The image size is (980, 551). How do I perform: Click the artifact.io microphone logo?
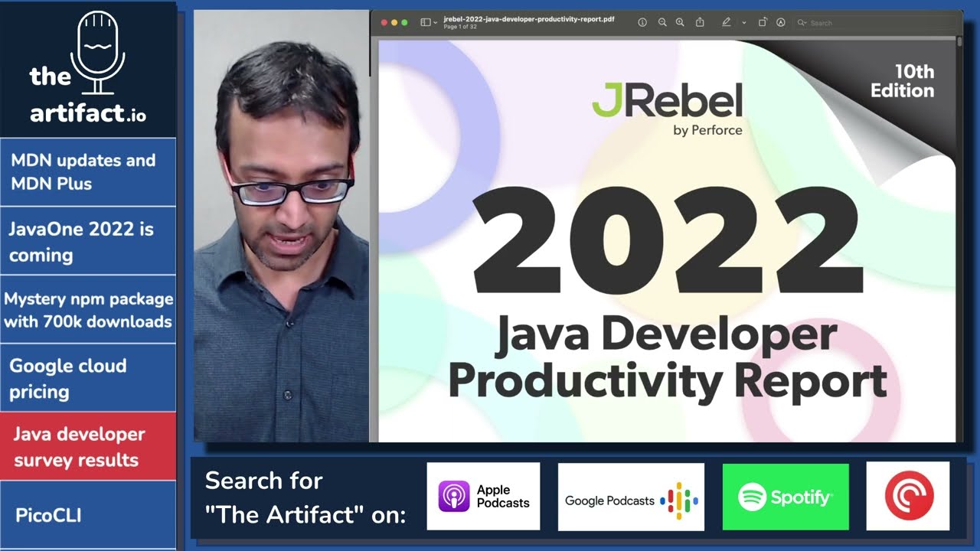pyautogui.click(x=88, y=67)
